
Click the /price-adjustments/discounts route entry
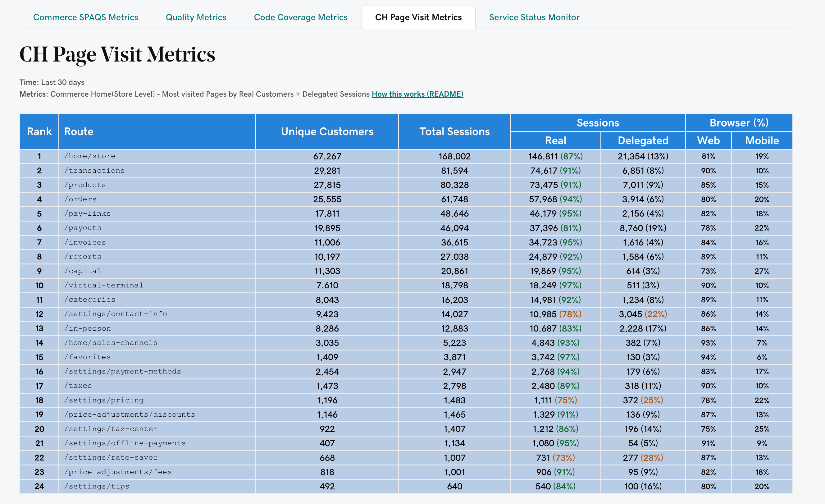tap(130, 414)
